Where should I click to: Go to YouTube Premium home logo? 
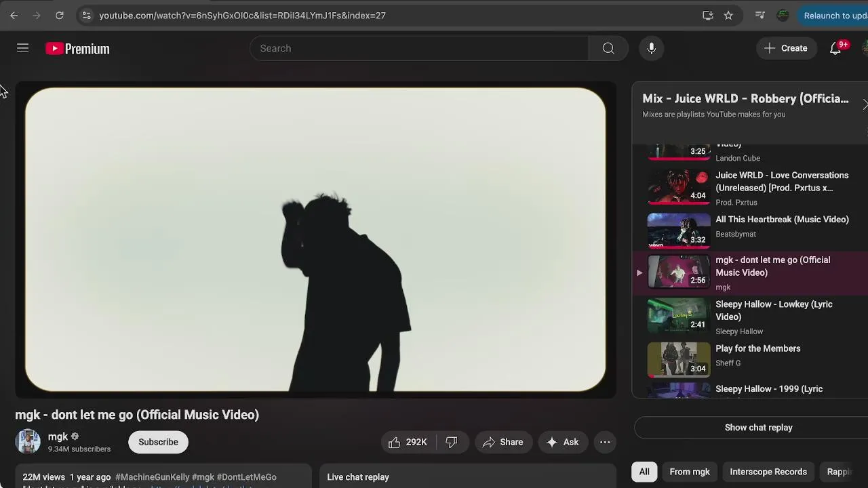[x=77, y=49]
